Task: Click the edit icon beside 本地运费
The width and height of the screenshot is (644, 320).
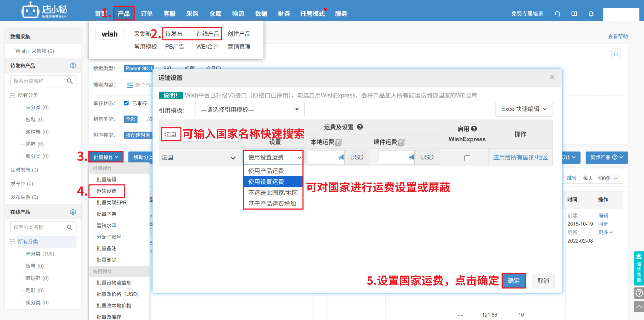Action: (338, 143)
